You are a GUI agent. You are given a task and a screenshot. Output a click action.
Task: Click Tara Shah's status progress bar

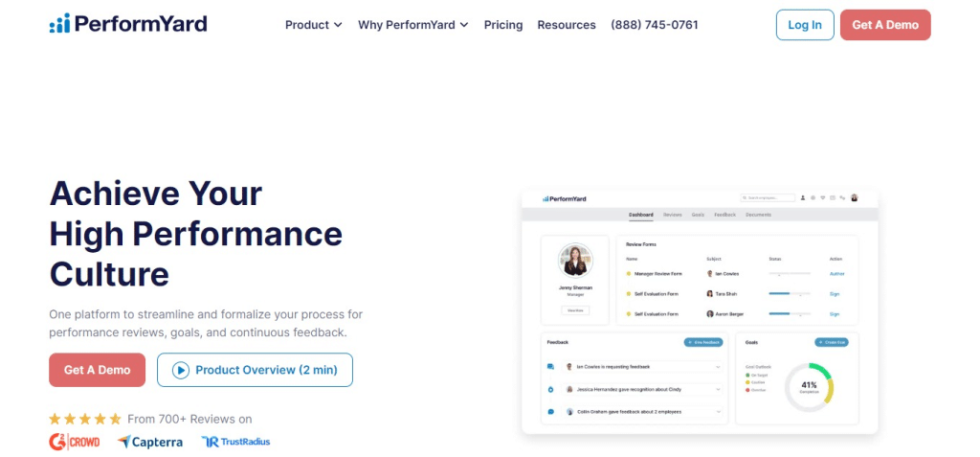click(790, 293)
